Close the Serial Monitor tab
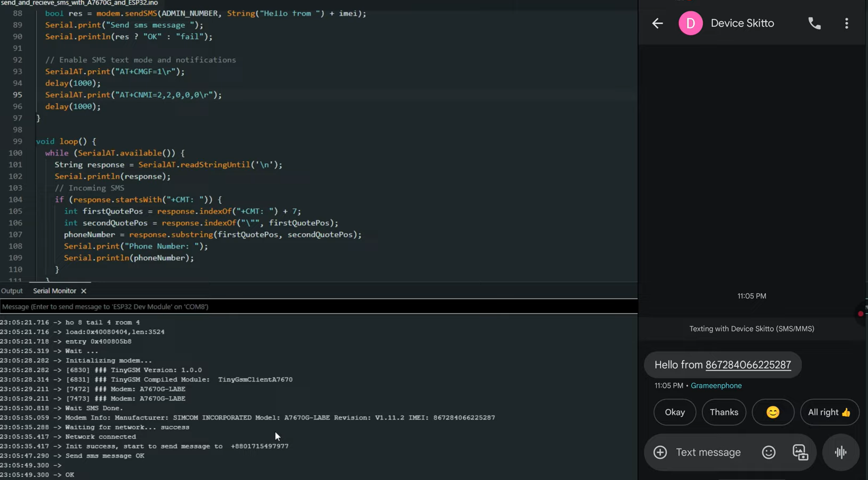This screenshot has height=480, width=868. pyautogui.click(x=84, y=291)
